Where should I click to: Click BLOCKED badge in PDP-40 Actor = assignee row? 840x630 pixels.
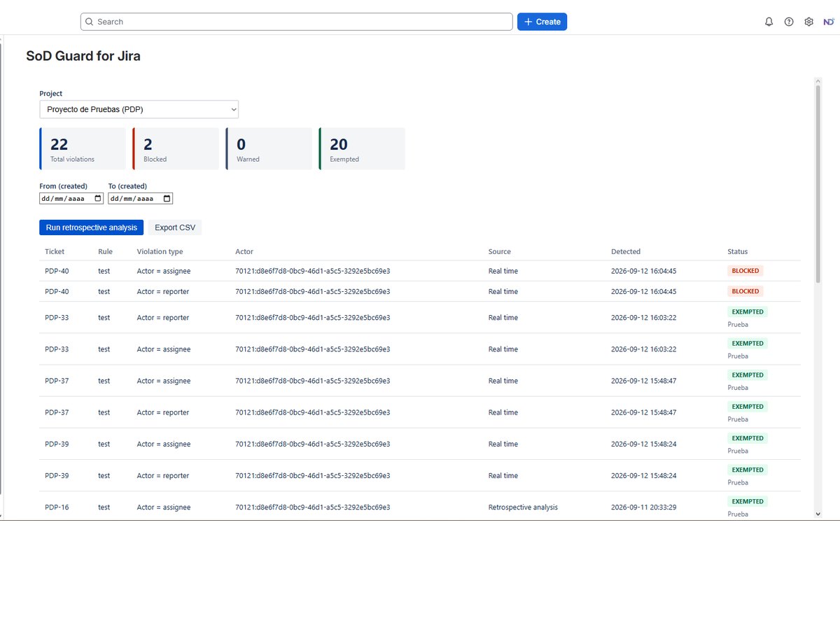click(745, 271)
